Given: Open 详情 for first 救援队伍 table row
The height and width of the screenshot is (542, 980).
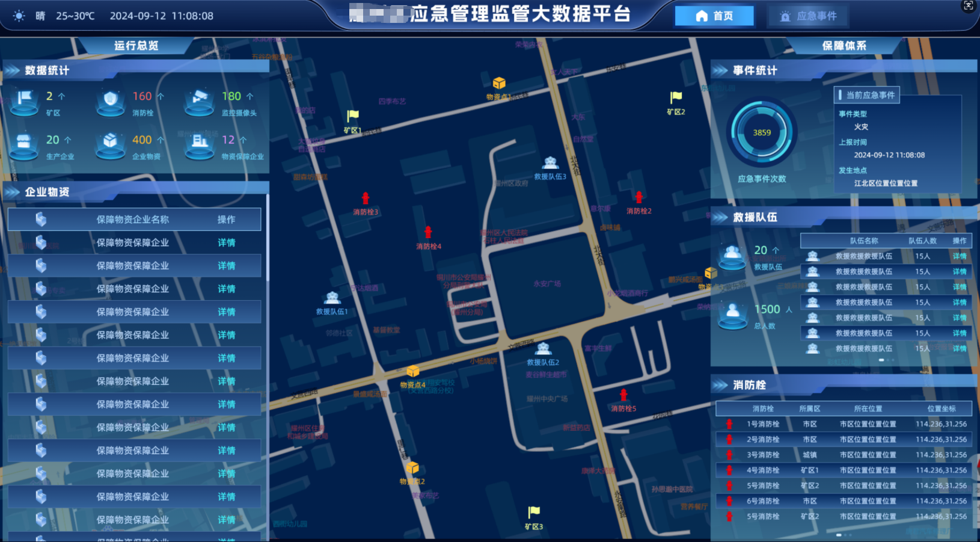Looking at the screenshot, I should (x=959, y=256).
